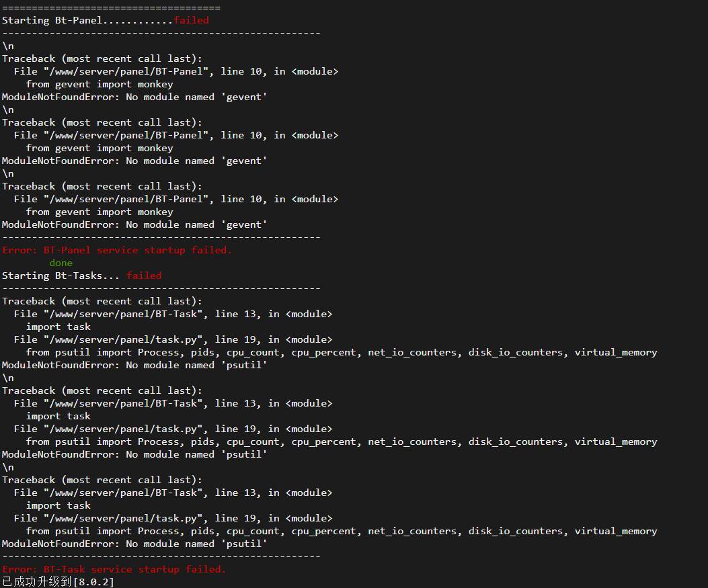Image resolution: width=708 pixels, height=588 pixels.
Task: Select the green 'done' text
Action: click(61, 263)
